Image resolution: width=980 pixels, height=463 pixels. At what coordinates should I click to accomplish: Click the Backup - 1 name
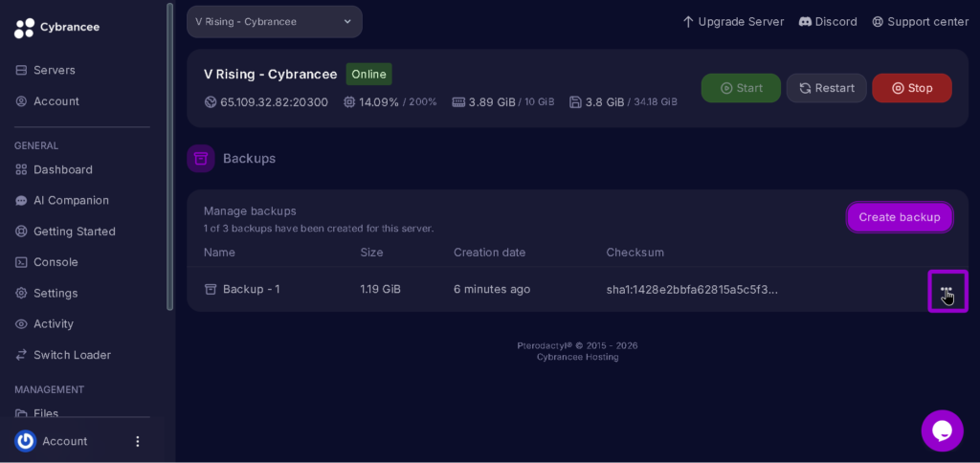(x=252, y=289)
